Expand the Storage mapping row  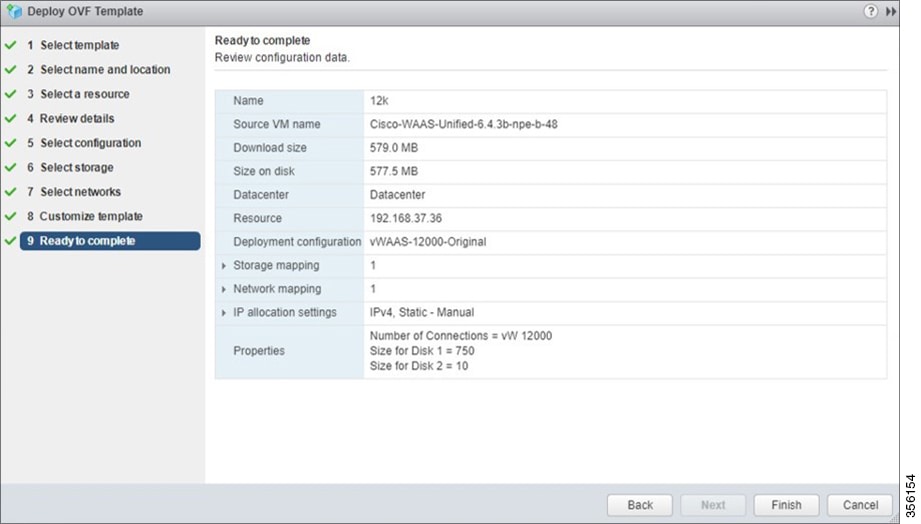(224, 266)
